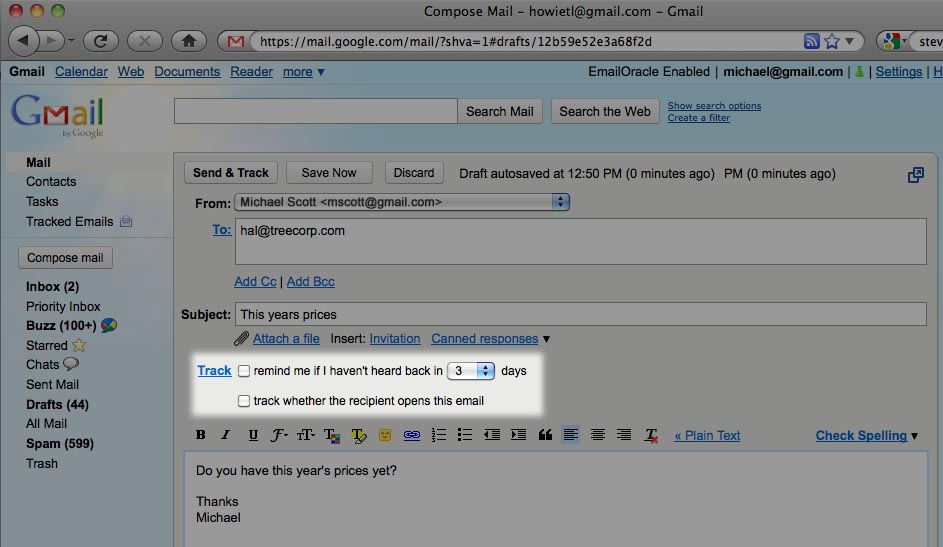Click the green labs flask icon
Viewport: 943px width, 547px height.
tap(859, 72)
